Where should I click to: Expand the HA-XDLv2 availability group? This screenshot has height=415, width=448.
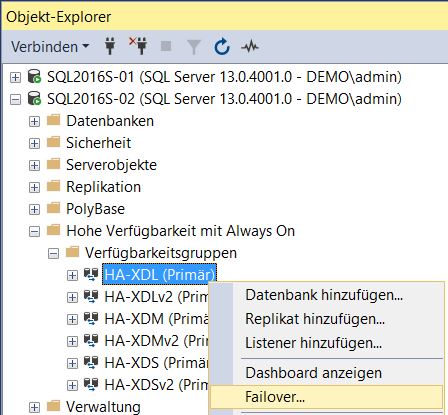point(72,297)
